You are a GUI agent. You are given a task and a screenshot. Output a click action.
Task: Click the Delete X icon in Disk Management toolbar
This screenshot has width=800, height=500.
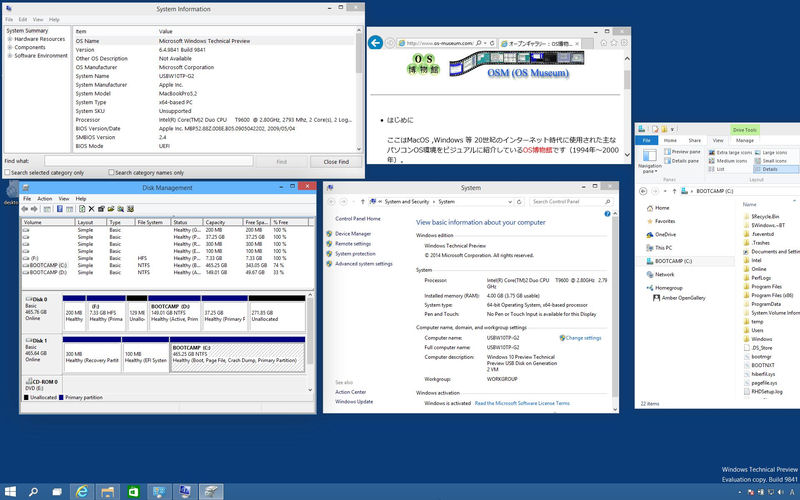(91, 209)
